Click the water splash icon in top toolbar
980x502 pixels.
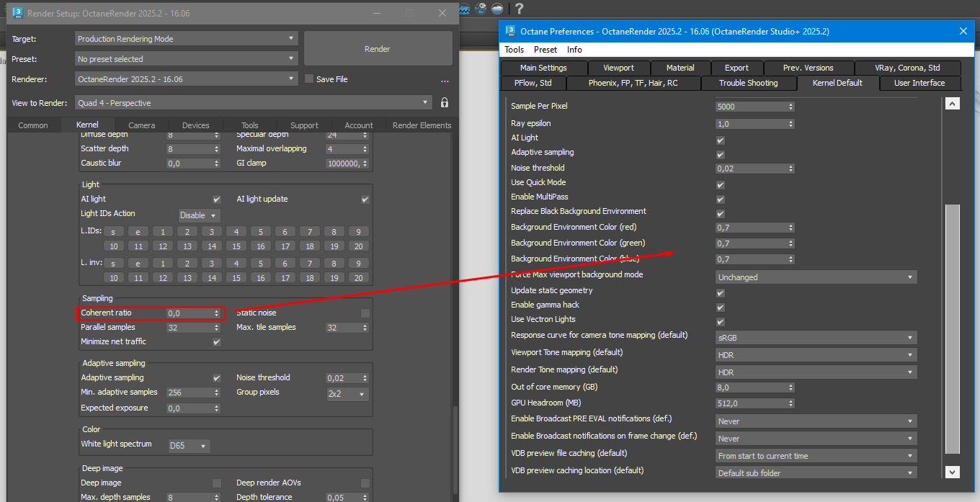(x=481, y=8)
